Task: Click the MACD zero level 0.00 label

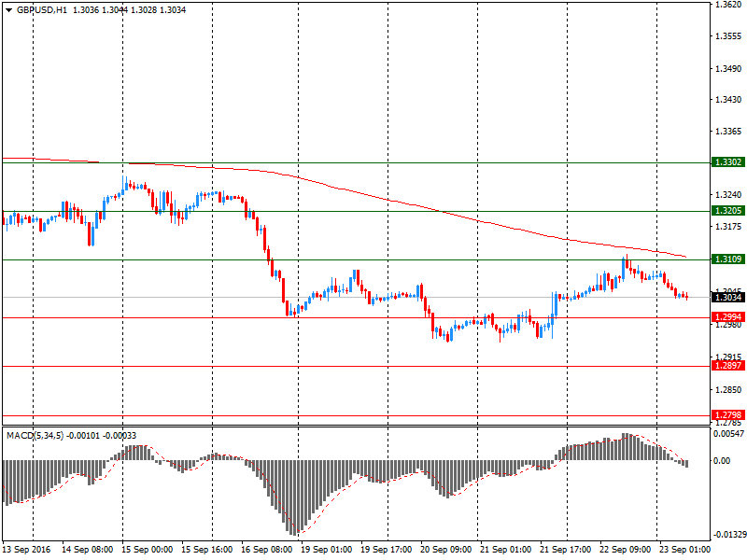Action: 722,461
